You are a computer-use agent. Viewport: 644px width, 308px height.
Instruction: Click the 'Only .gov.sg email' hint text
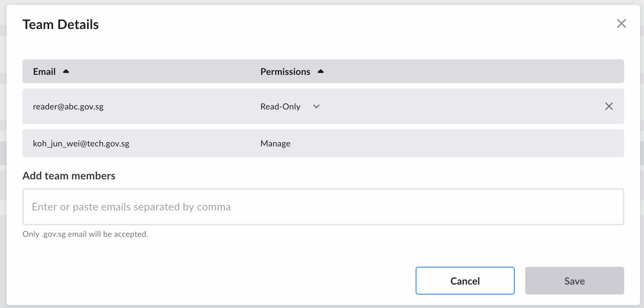(x=85, y=234)
